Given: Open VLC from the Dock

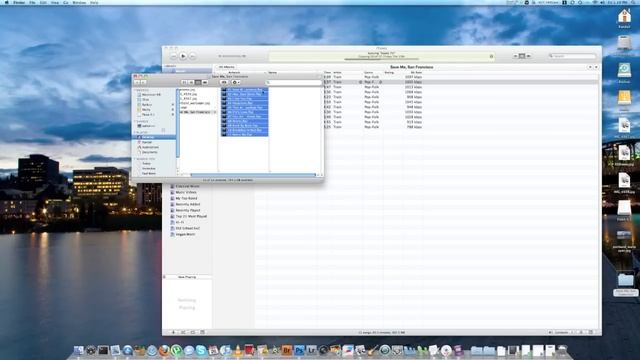Looking at the screenshot, I should (x=238, y=350).
